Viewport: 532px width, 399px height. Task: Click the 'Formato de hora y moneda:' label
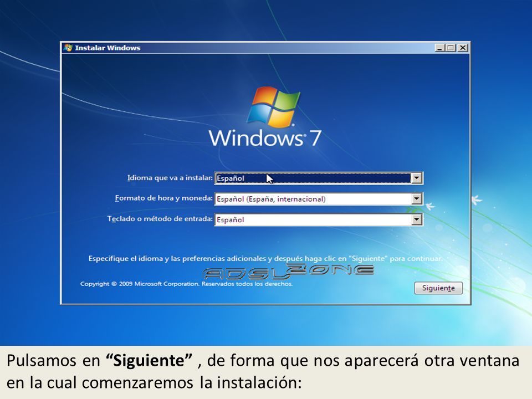click(164, 198)
